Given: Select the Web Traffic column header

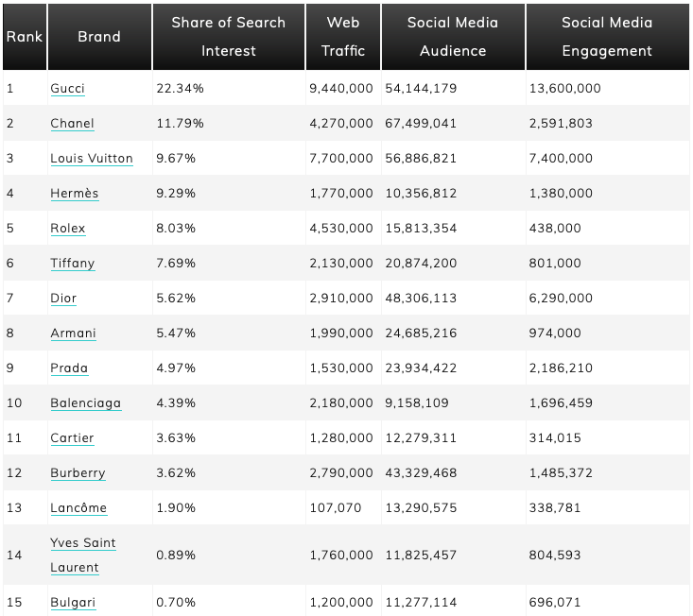Looking at the screenshot, I should (x=343, y=37).
